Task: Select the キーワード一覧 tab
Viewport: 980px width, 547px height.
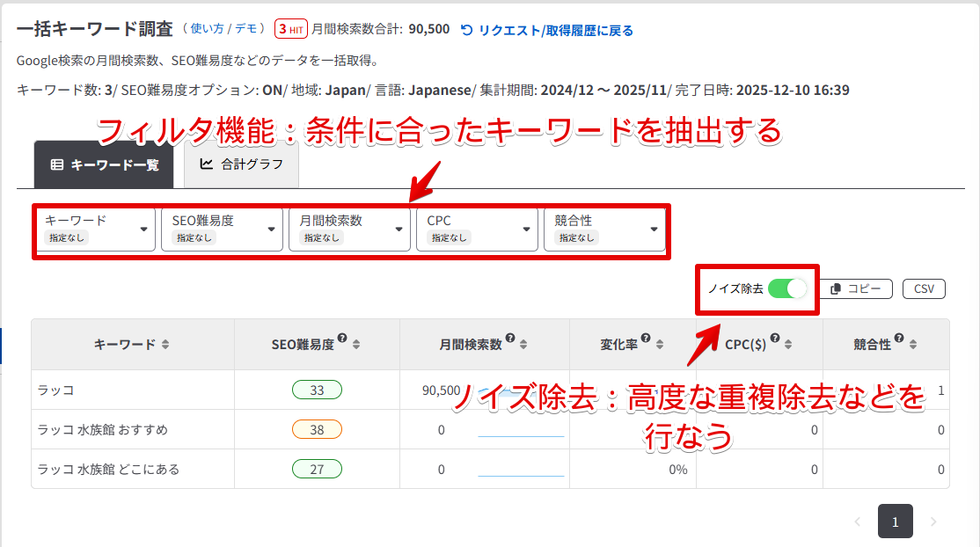Action: point(104,164)
